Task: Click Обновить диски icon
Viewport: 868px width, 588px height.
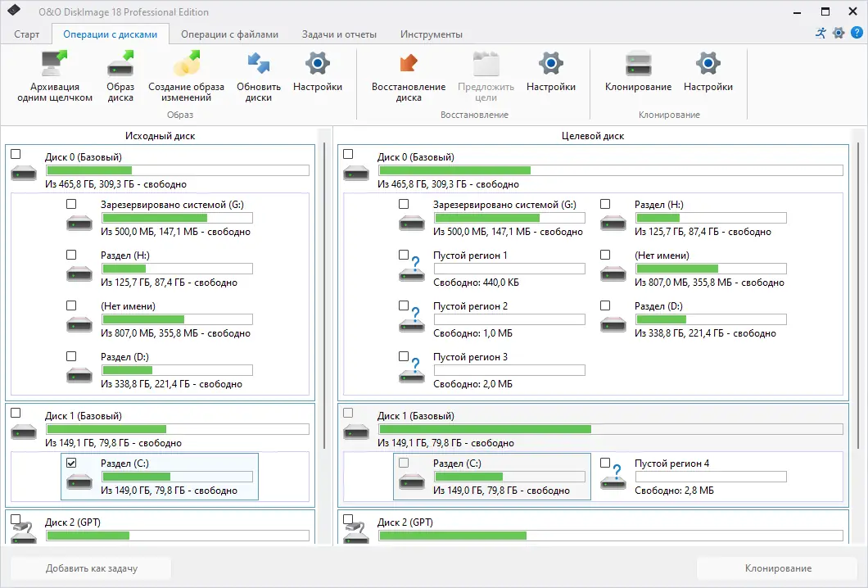Action: click(x=259, y=64)
